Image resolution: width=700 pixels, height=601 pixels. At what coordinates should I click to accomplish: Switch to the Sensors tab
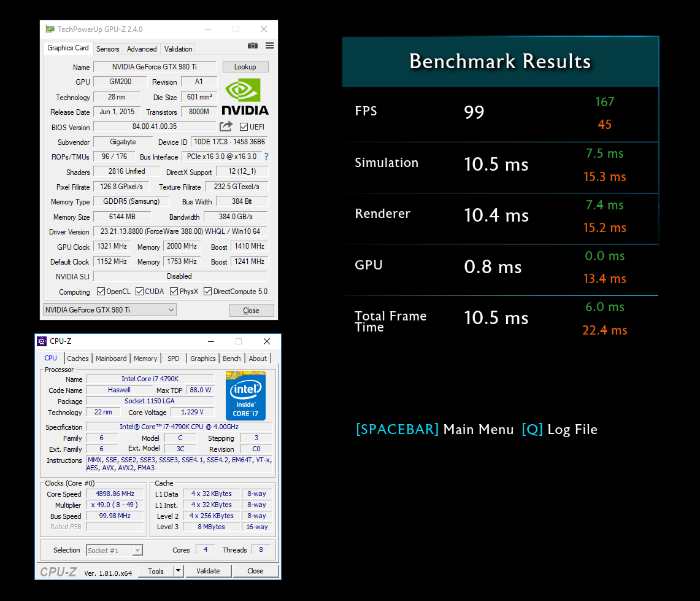pyautogui.click(x=107, y=49)
